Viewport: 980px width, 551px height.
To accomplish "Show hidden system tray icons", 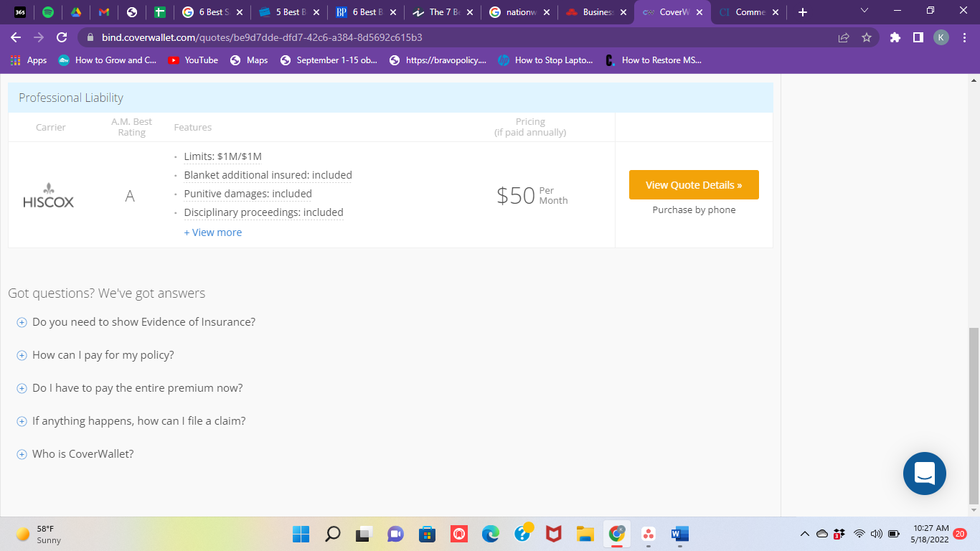I will (x=804, y=534).
